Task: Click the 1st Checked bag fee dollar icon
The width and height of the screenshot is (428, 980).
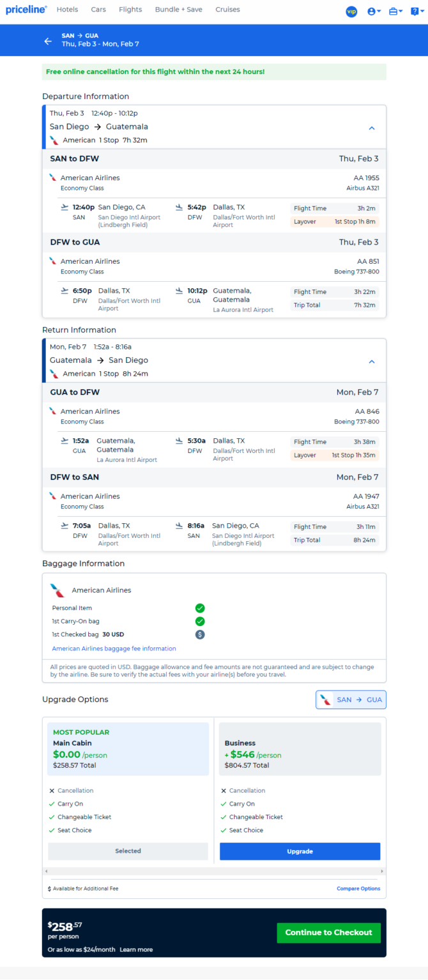Action: [x=200, y=634]
